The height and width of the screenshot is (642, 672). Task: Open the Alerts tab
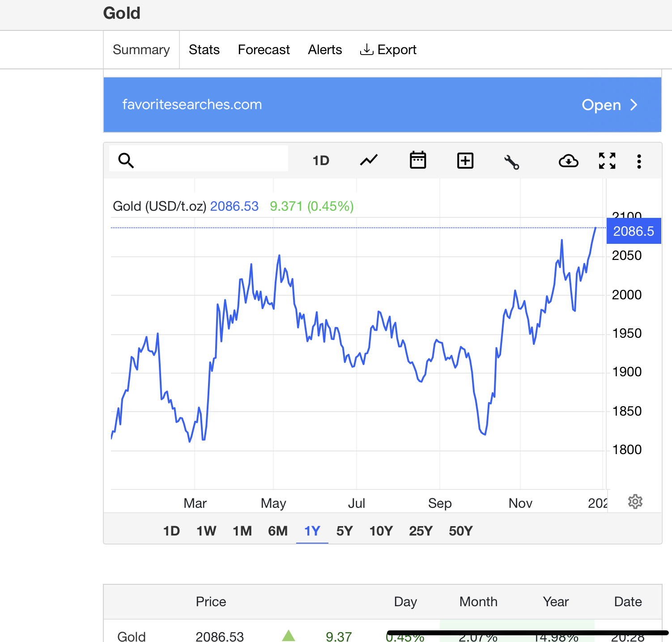(x=325, y=50)
